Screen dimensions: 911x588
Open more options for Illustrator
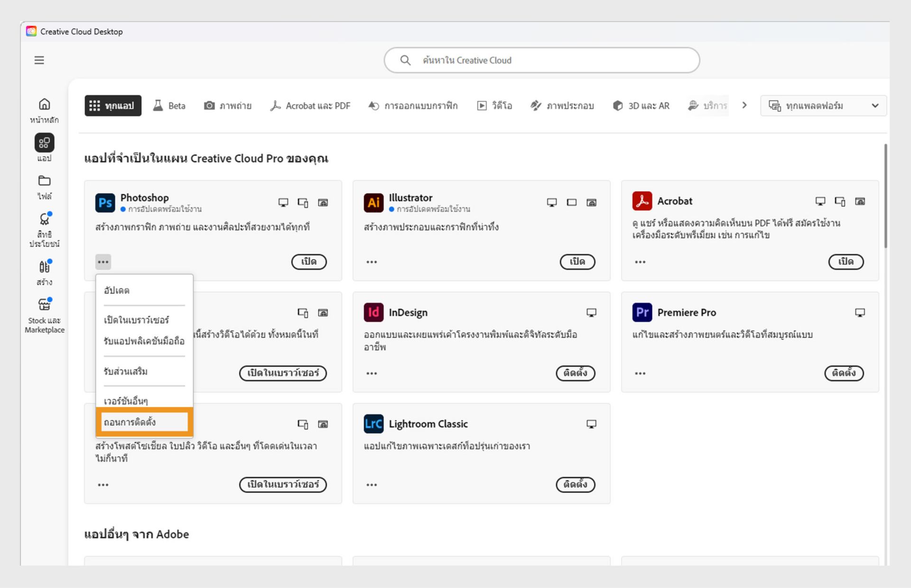point(372,262)
